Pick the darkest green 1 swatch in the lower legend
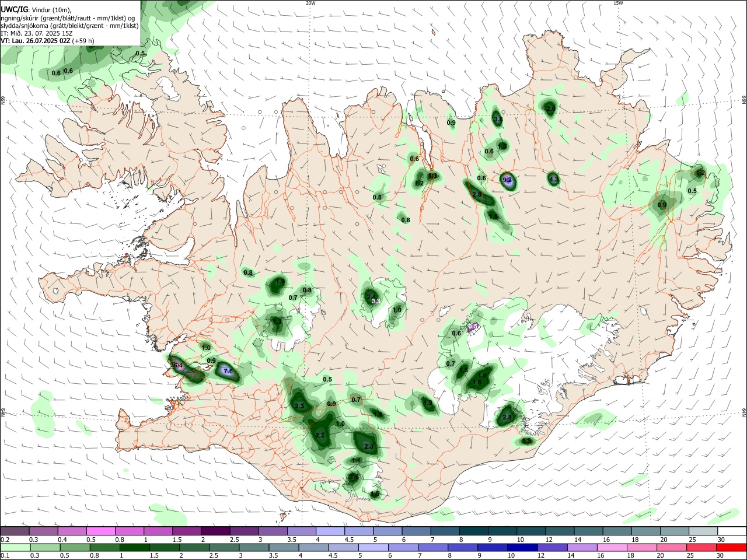747x560 pixels. point(135,548)
